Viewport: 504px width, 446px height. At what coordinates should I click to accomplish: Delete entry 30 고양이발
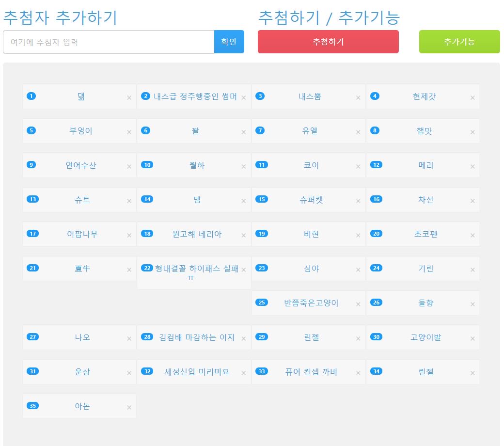[472, 338]
